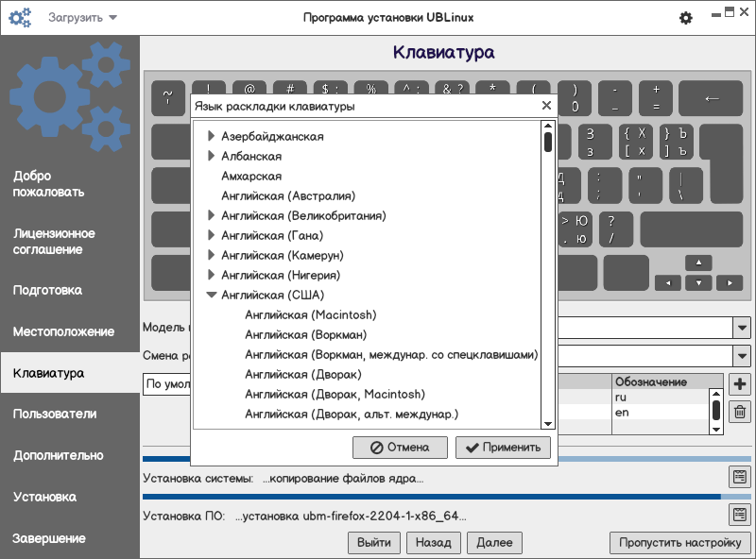756x559 pixels.
Task: Click the system installation progress bar
Action: (446, 459)
